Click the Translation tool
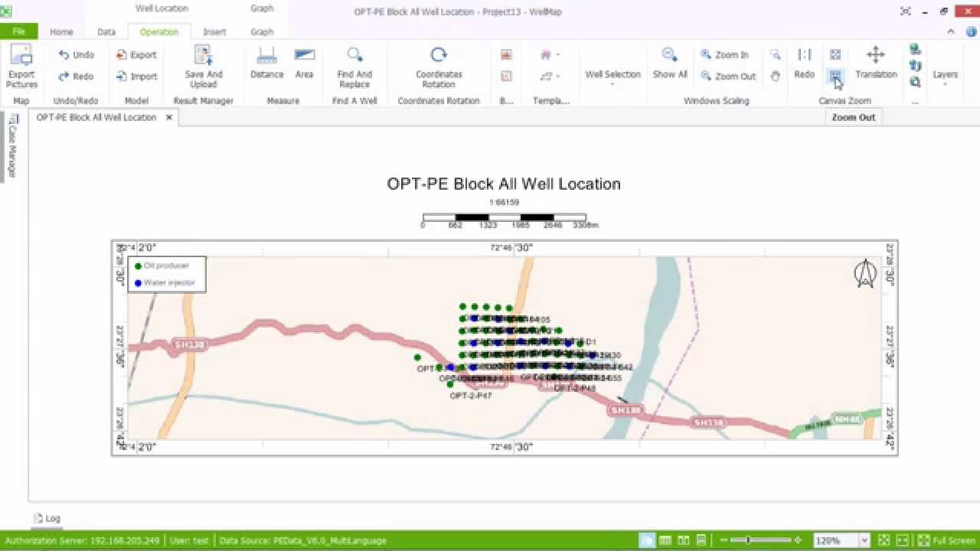The image size is (980, 551). (x=876, y=63)
